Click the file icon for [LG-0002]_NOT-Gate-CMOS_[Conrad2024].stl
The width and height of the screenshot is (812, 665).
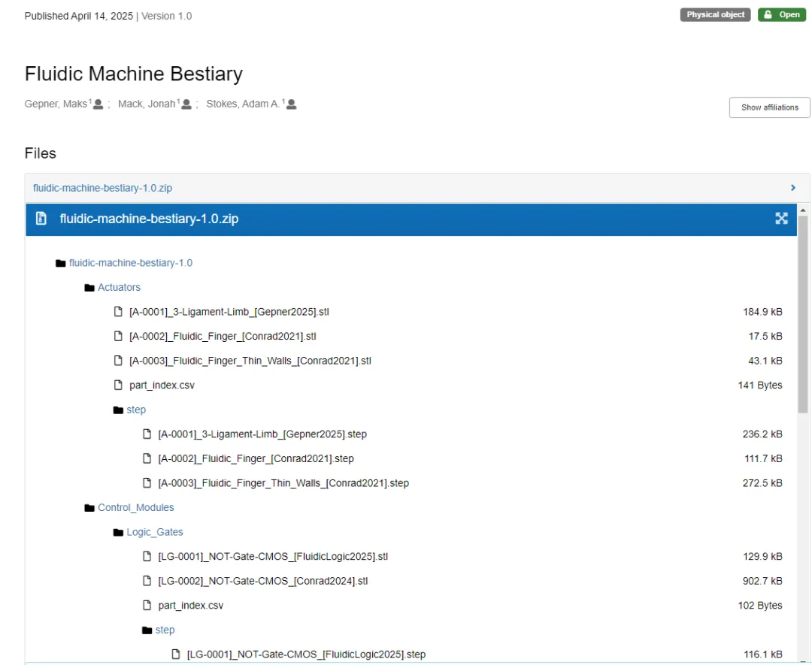pos(147,581)
